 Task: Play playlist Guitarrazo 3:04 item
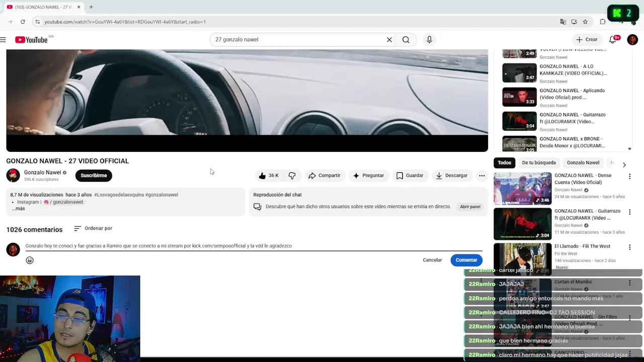(x=563, y=121)
